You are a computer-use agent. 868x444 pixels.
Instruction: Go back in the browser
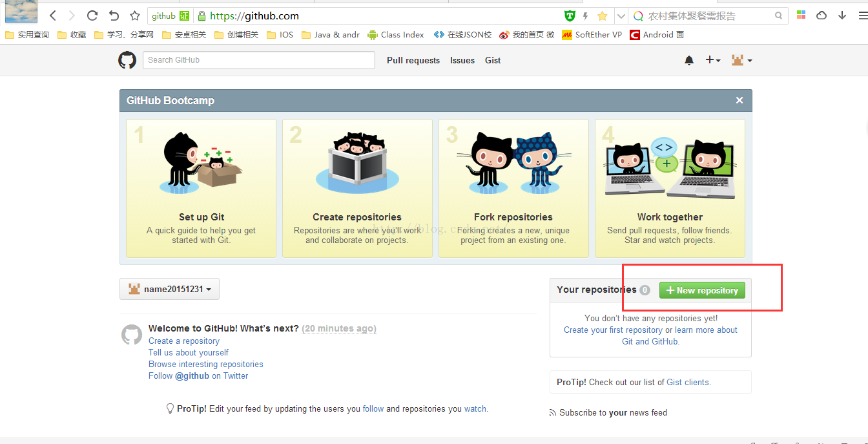pyautogui.click(x=53, y=16)
